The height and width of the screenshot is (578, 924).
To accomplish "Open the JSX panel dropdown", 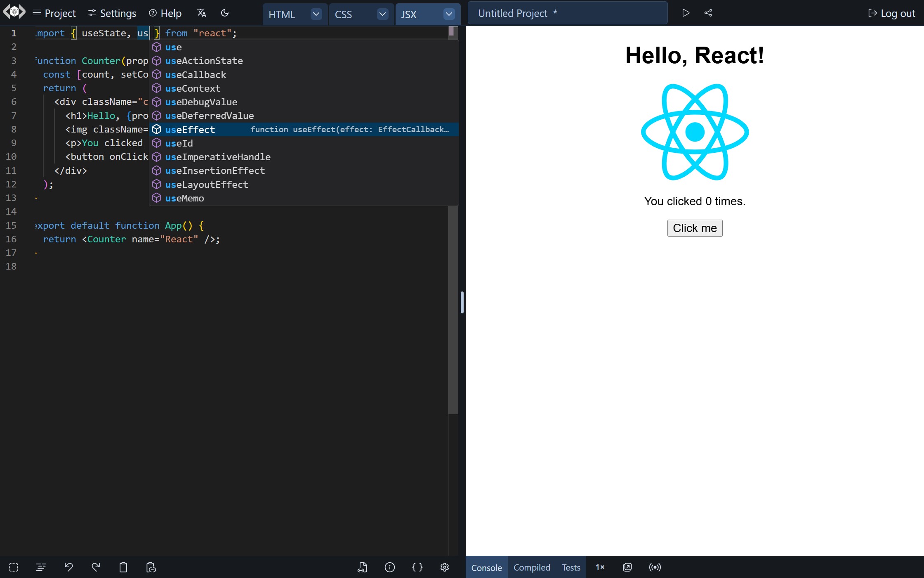I will click(449, 14).
